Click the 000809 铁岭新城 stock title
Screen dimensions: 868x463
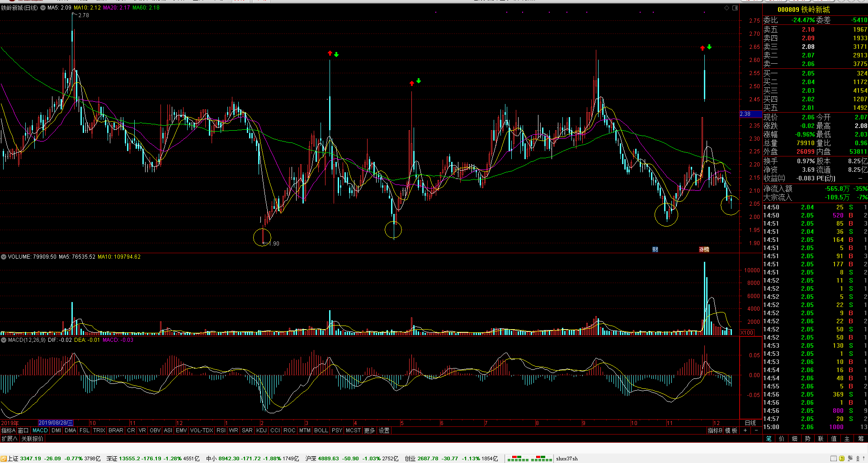803,9
